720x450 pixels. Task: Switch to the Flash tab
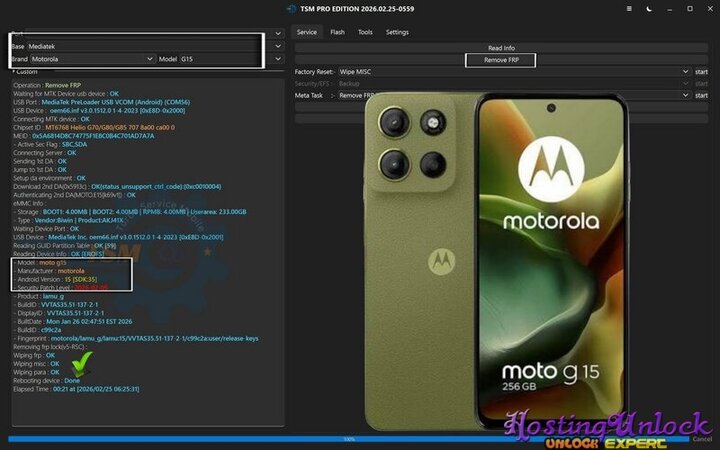[338, 32]
